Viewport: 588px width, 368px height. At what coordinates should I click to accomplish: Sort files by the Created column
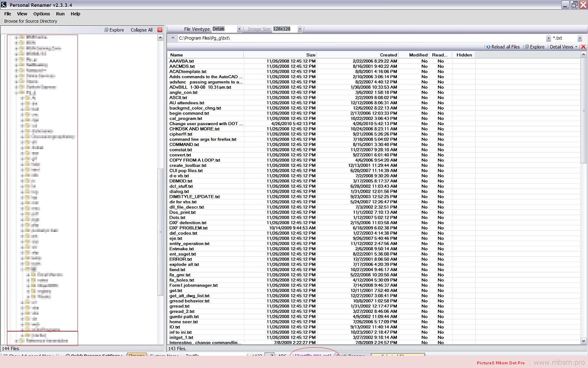[388, 55]
